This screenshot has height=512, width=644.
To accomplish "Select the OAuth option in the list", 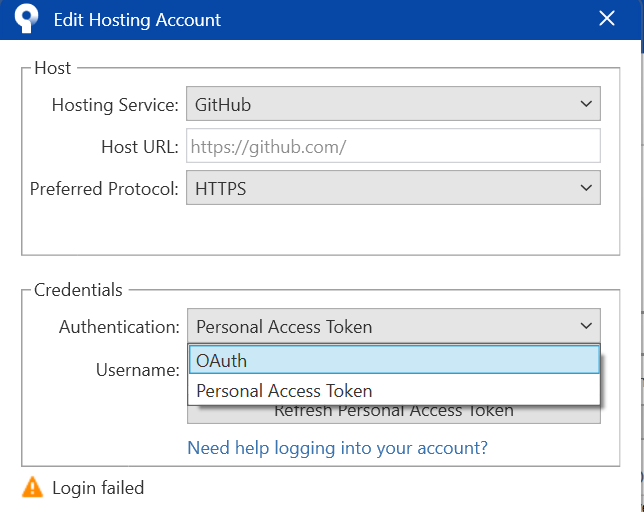I will 394,360.
